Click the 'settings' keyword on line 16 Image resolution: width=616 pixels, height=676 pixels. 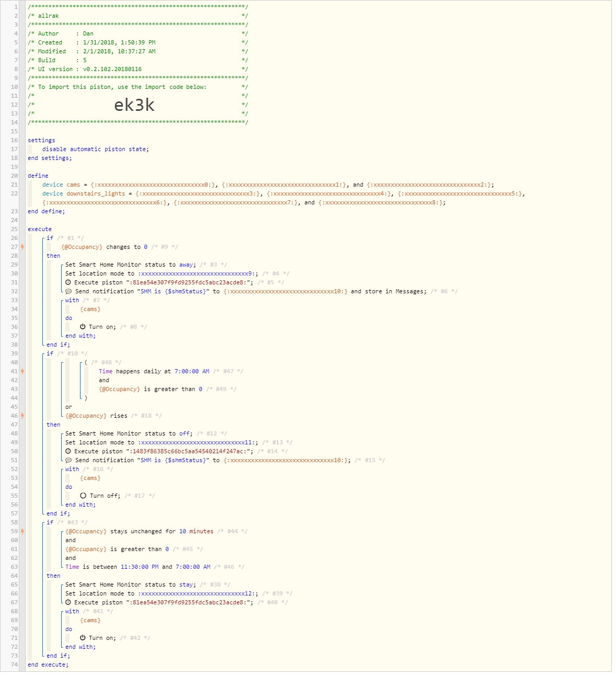[x=41, y=140]
